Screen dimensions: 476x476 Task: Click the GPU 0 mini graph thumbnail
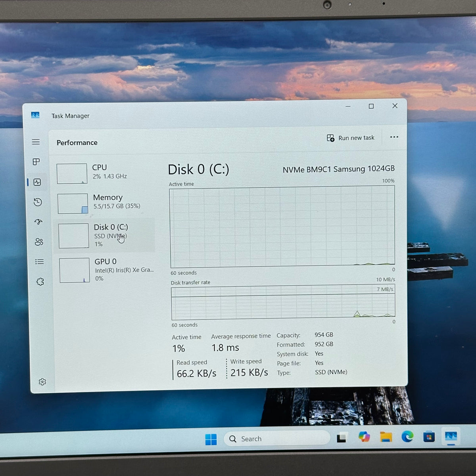pos(75,270)
